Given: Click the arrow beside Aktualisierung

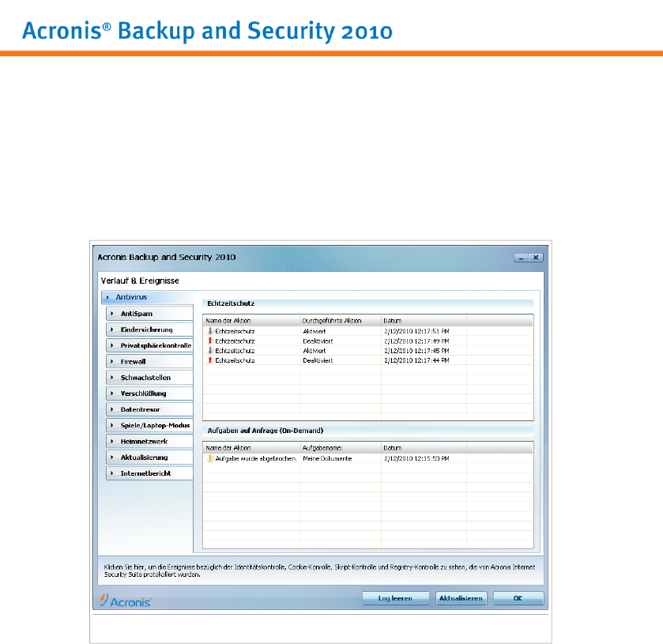Looking at the screenshot, I should tap(112, 458).
